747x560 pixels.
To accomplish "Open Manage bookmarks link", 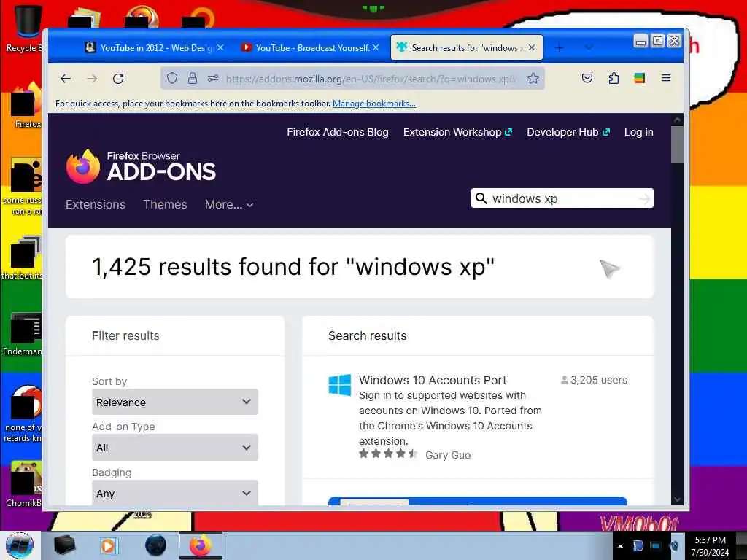I will pyautogui.click(x=374, y=104).
